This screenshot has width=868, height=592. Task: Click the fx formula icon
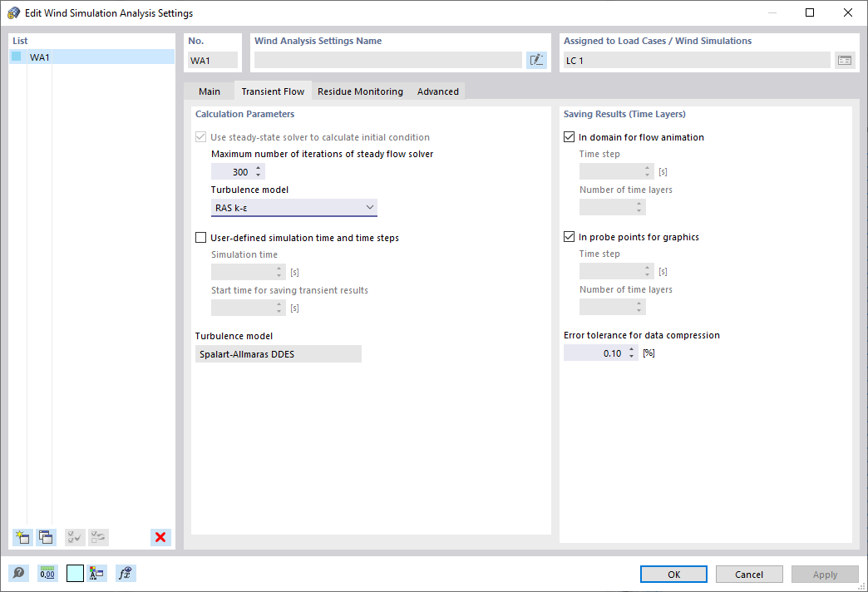(x=125, y=573)
